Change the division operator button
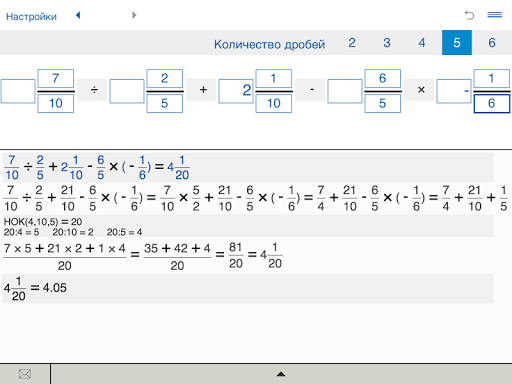 tap(92, 90)
